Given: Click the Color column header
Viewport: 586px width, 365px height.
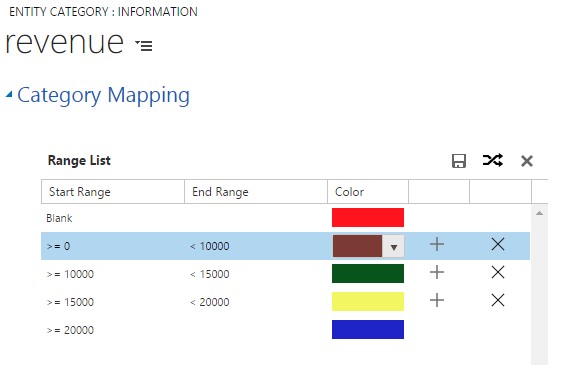Looking at the screenshot, I should (368, 192).
